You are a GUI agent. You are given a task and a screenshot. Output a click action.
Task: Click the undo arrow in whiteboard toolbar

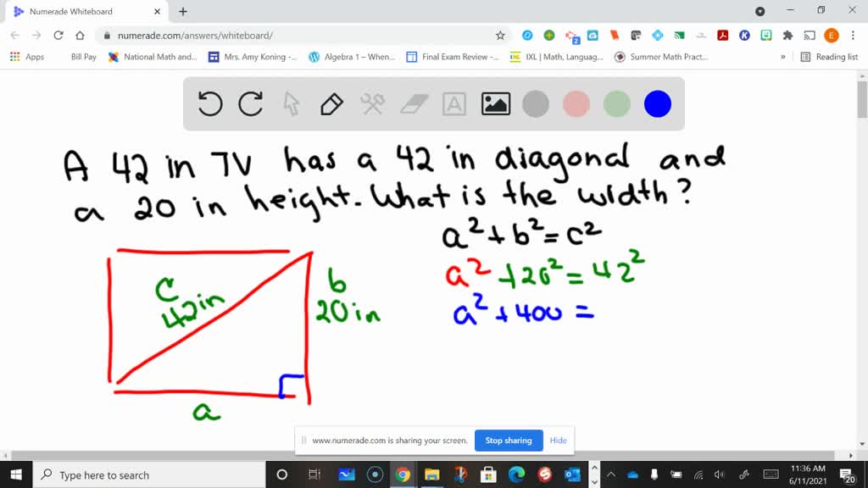tap(209, 104)
